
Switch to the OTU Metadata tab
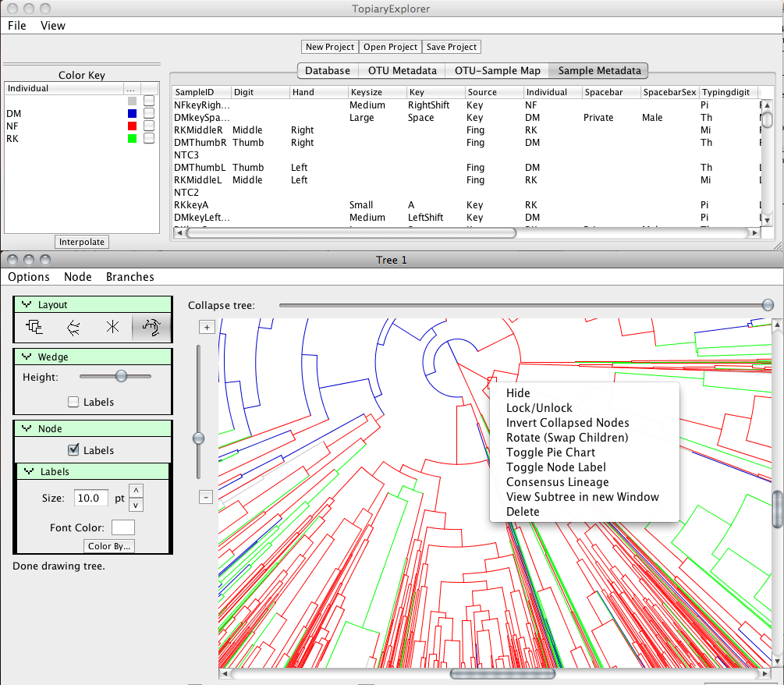click(x=402, y=70)
